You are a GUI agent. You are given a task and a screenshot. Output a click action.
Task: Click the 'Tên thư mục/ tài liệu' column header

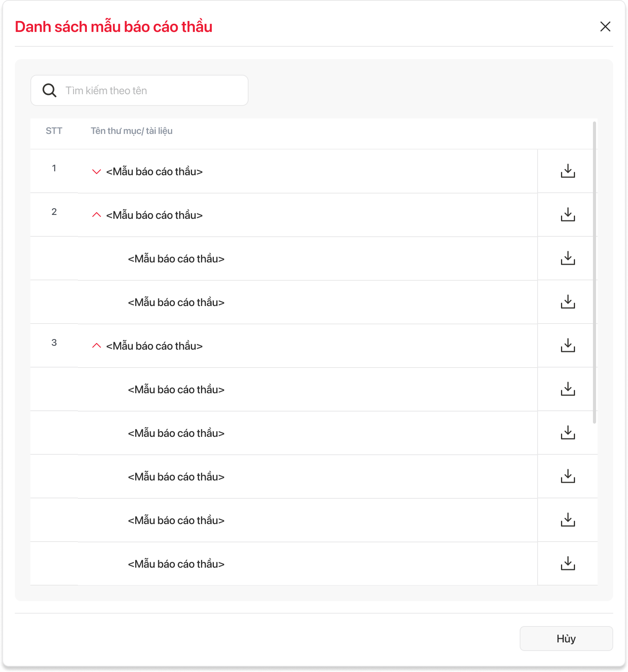click(x=132, y=131)
